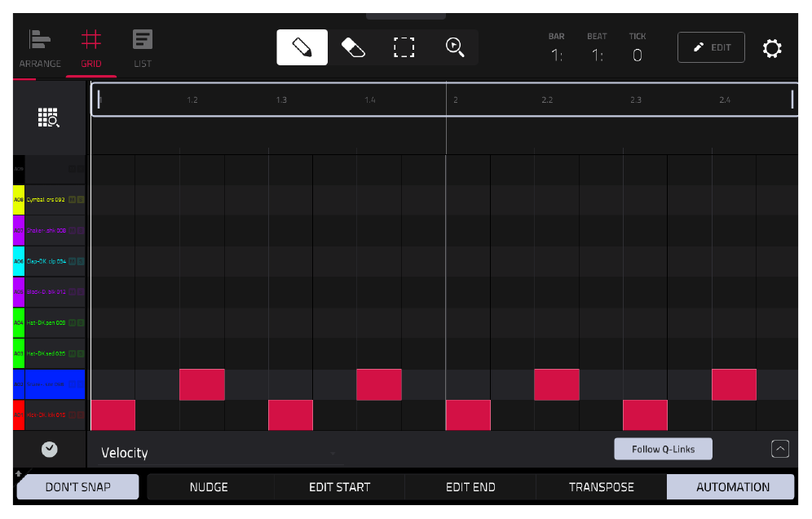Open the grid zoom icon panel

pos(49,118)
